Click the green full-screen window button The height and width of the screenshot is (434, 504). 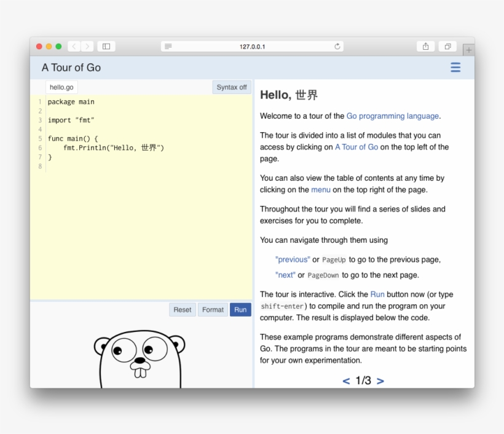(x=58, y=47)
